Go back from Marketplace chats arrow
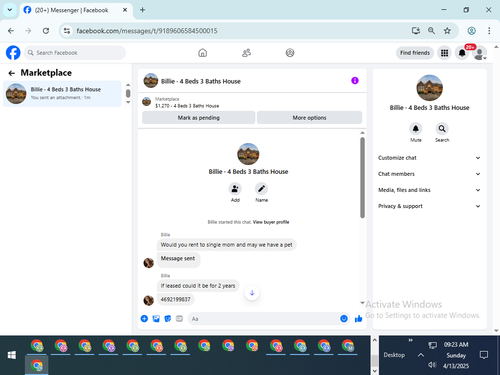The height and width of the screenshot is (375, 500). tap(12, 73)
